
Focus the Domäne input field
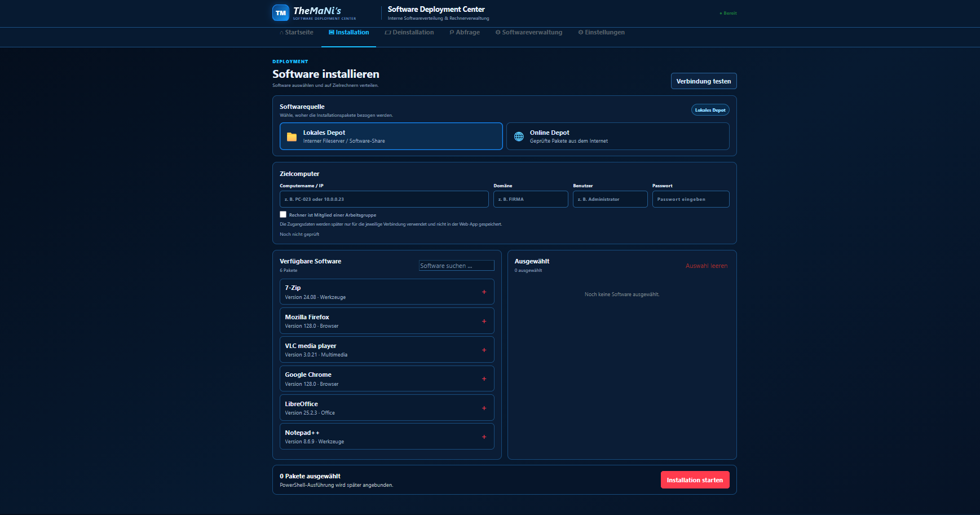(531, 199)
